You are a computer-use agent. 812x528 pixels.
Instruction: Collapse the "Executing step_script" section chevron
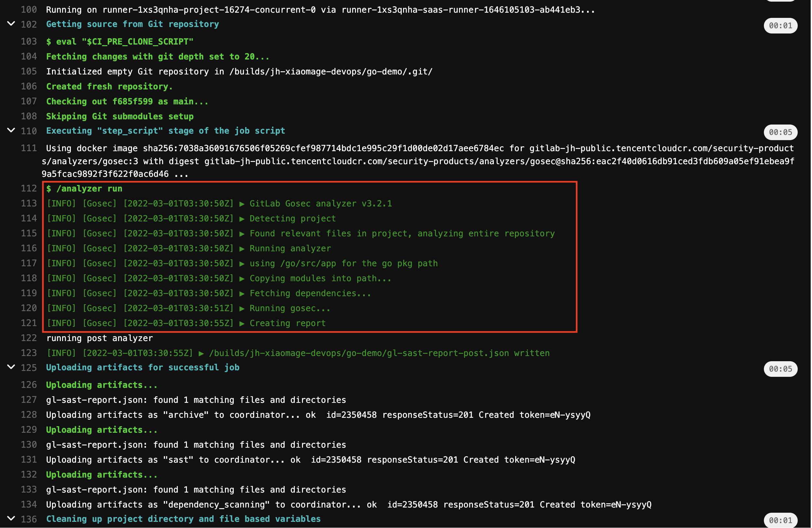click(x=11, y=130)
